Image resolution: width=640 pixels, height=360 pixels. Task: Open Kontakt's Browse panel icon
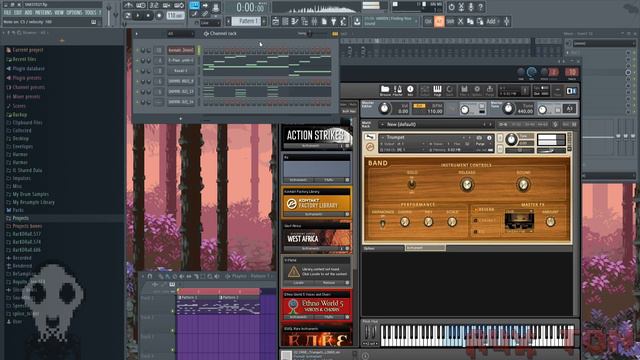point(385,90)
